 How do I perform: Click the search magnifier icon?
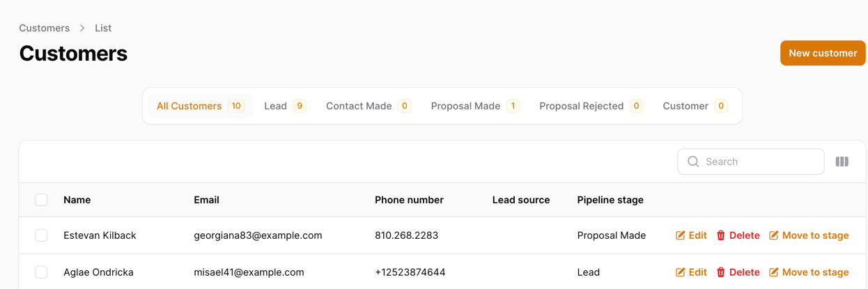[693, 162]
